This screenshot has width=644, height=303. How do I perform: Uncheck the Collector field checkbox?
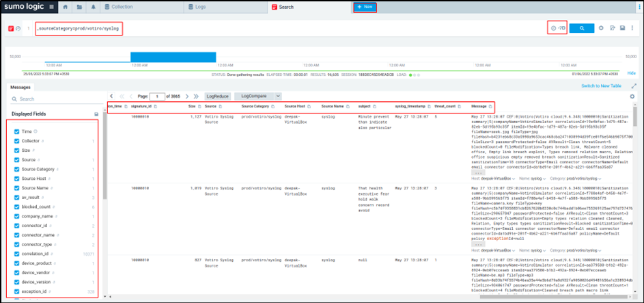[x=17, y=141]
